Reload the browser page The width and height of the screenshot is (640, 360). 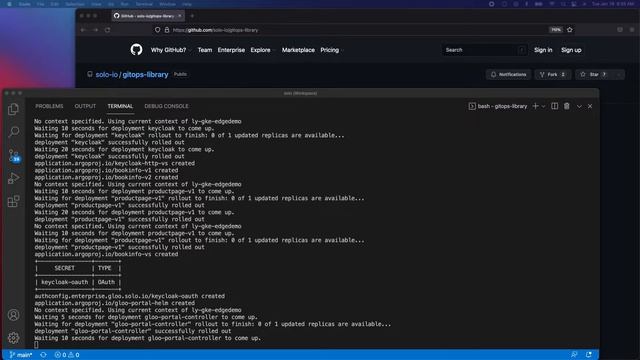point(107,30)
